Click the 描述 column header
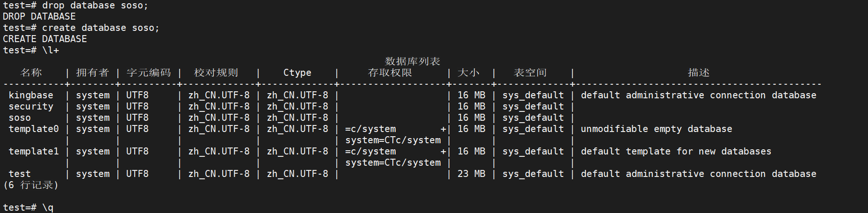Image resolution: width=868 pixels, height=213 pixels. [x=699, y=73]
